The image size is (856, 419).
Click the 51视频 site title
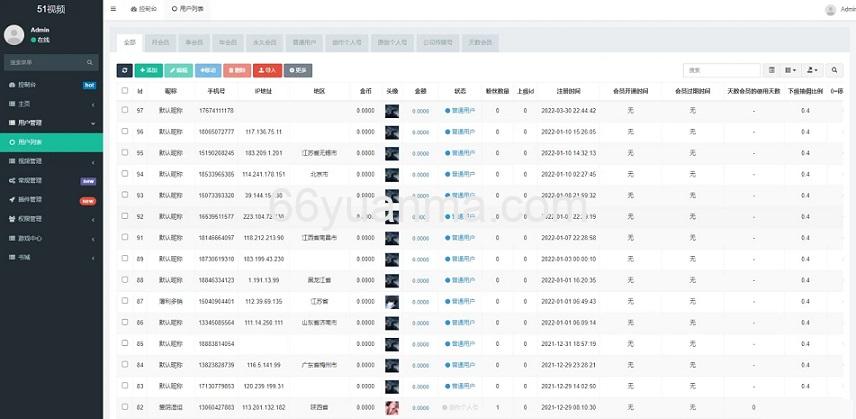(x=51, y=9)
